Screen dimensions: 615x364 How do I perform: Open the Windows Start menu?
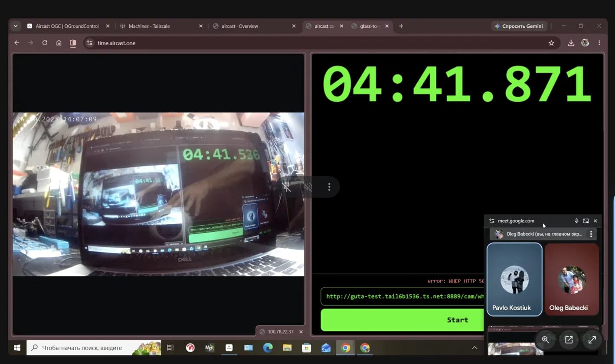[x=17, y=348]
